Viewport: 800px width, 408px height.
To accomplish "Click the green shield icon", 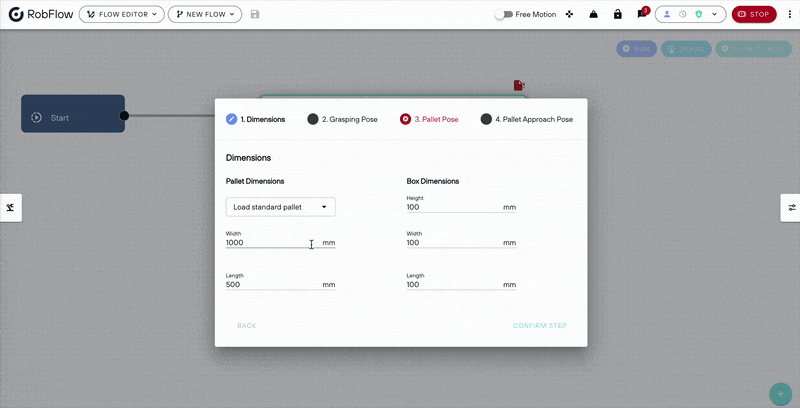I will [x=698, y=14].
